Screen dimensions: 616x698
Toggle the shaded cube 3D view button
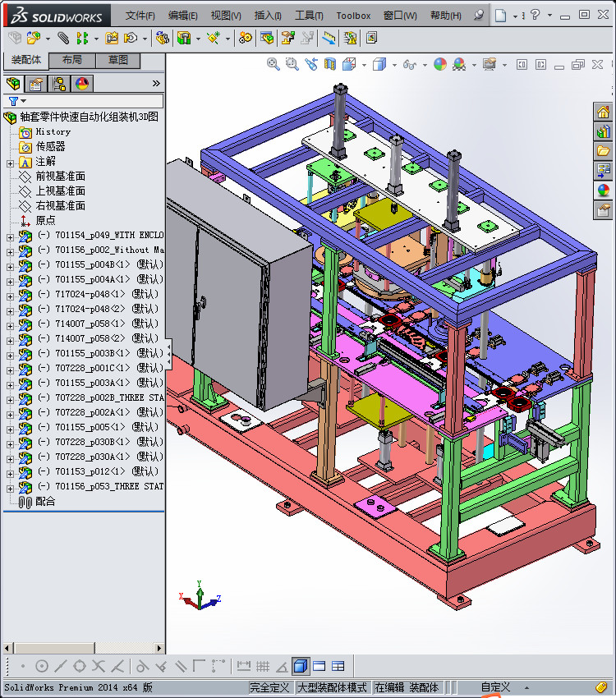coord(301,667)
